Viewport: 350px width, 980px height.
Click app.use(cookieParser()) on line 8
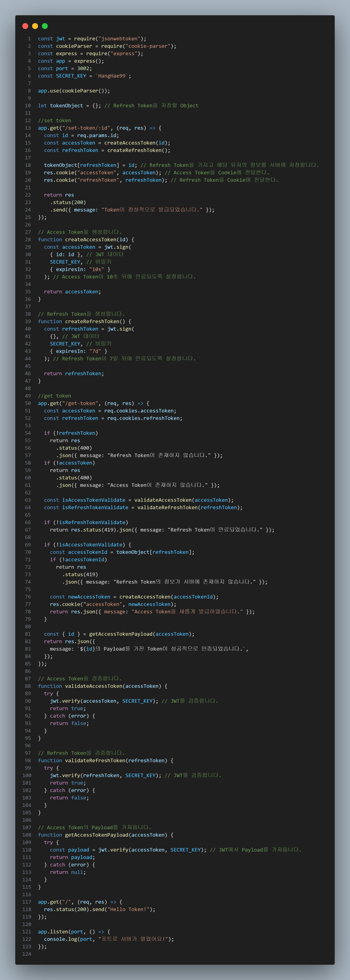tap(74, 91)
